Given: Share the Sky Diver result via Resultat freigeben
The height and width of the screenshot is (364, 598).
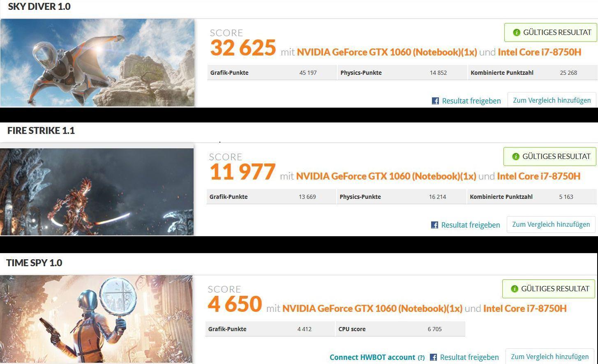Looking at the screenshot, I should pos(471,101).
